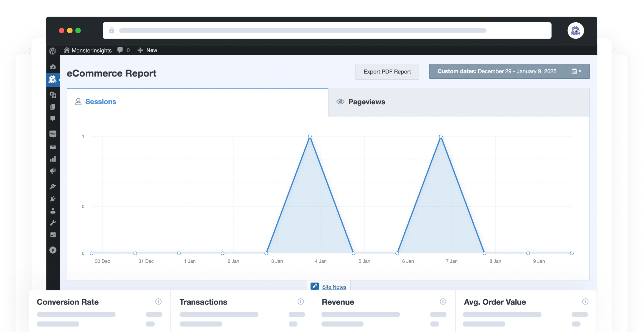Open the custom dates range dropdown
This screenshot has height=332, width=644.
click(509, 72)
